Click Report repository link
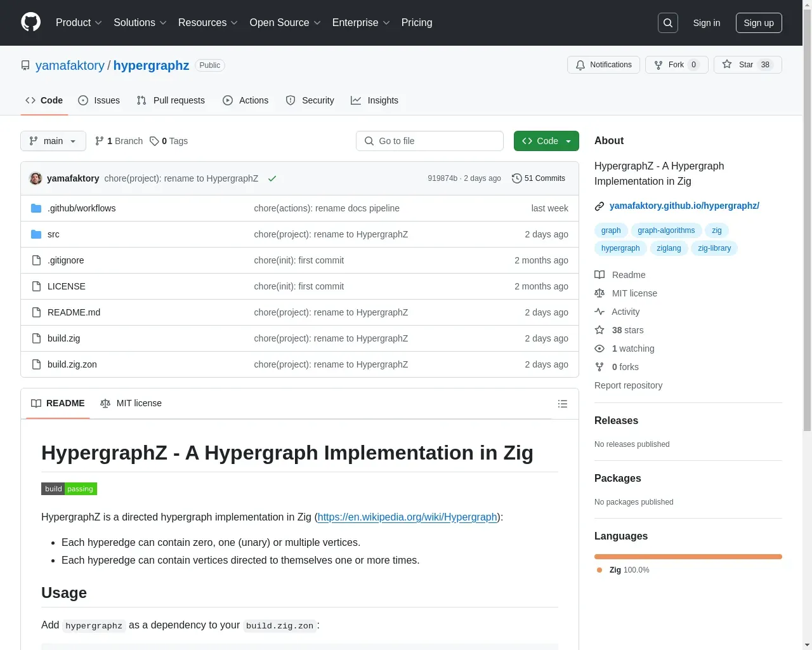Viewport: 812px width, 650px height. pos(628,385)
